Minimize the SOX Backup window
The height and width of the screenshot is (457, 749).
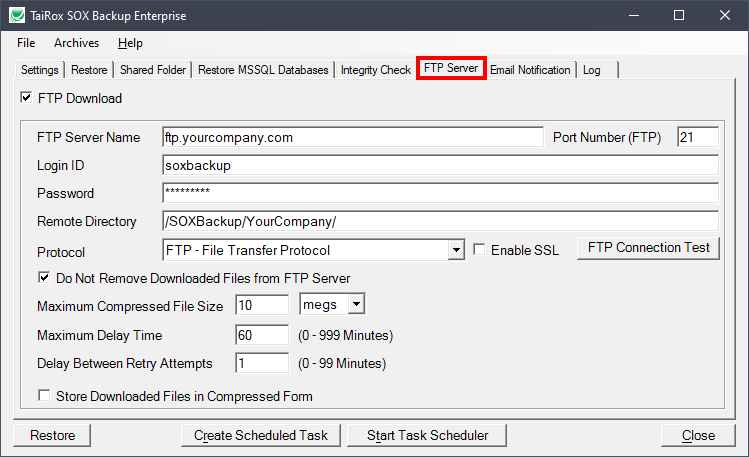(634, 15)
